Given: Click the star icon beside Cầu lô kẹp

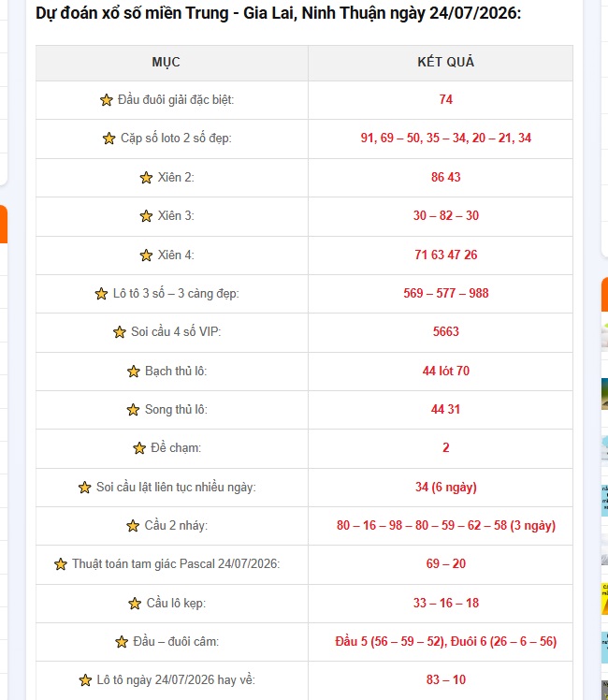Looking at the screenshot, I should (x=135, y=604).
